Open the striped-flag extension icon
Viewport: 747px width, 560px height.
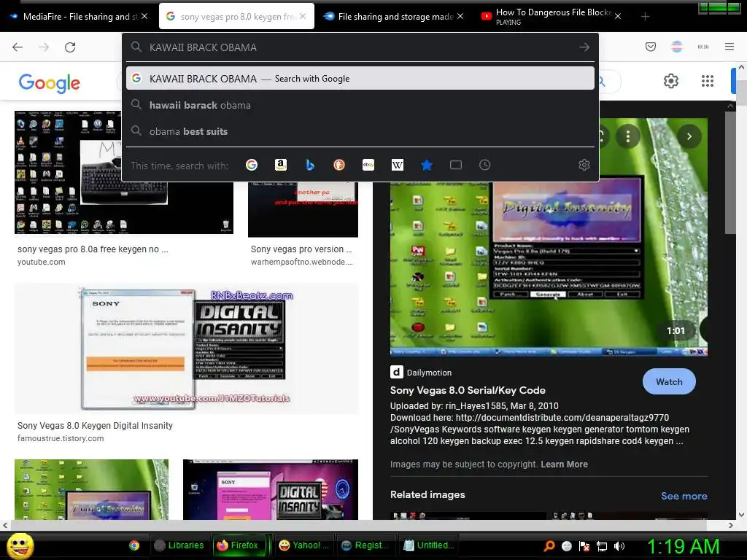click(676, 47)
